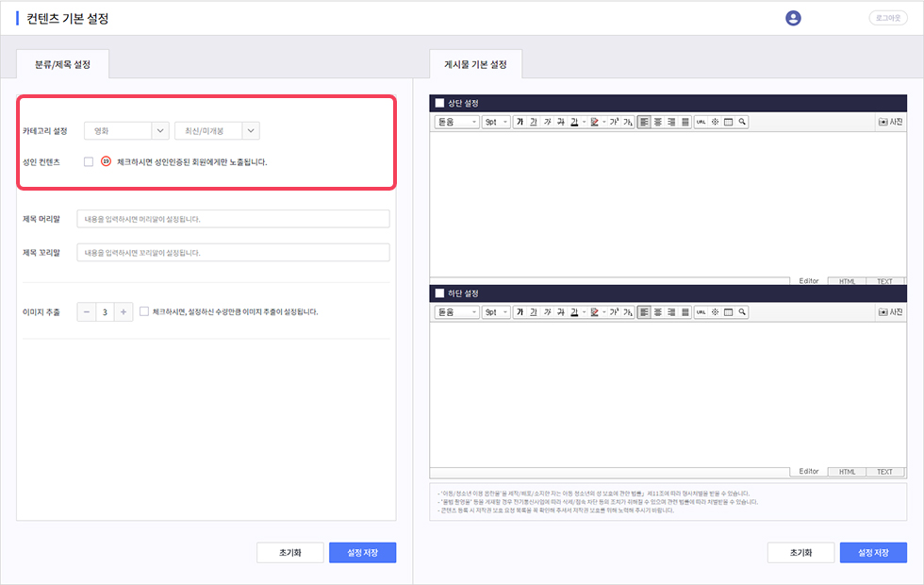Open the user profile icon in header

[793, 18]
